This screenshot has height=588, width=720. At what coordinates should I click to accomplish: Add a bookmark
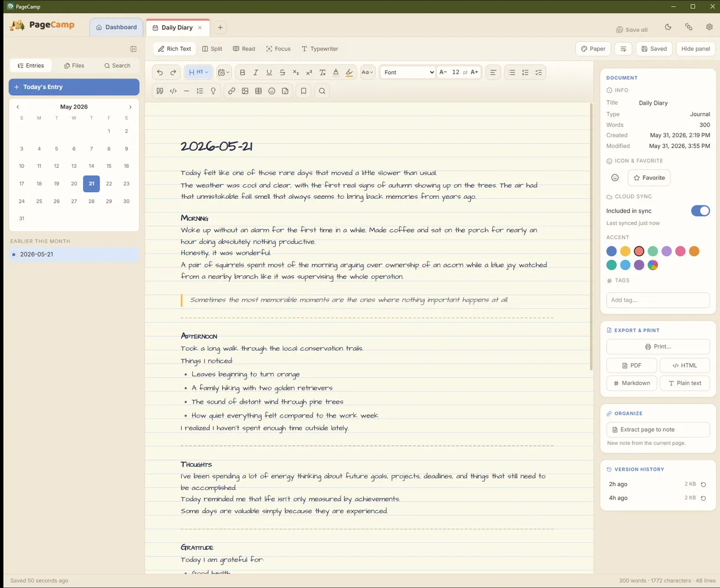pos(304,91)
